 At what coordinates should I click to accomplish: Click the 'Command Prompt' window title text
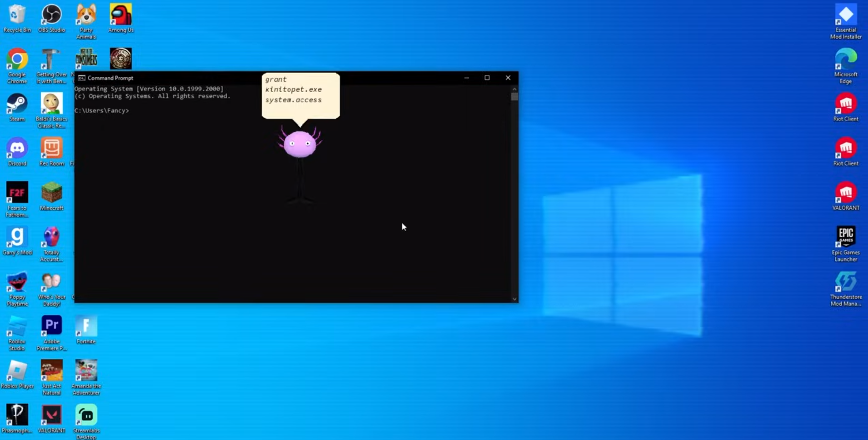110,78
